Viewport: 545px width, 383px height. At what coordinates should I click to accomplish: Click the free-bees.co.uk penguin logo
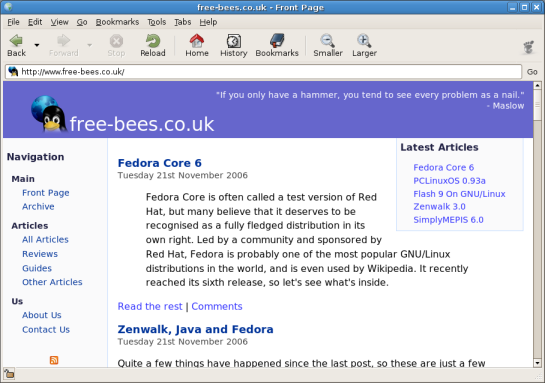[x=49, y=114]
